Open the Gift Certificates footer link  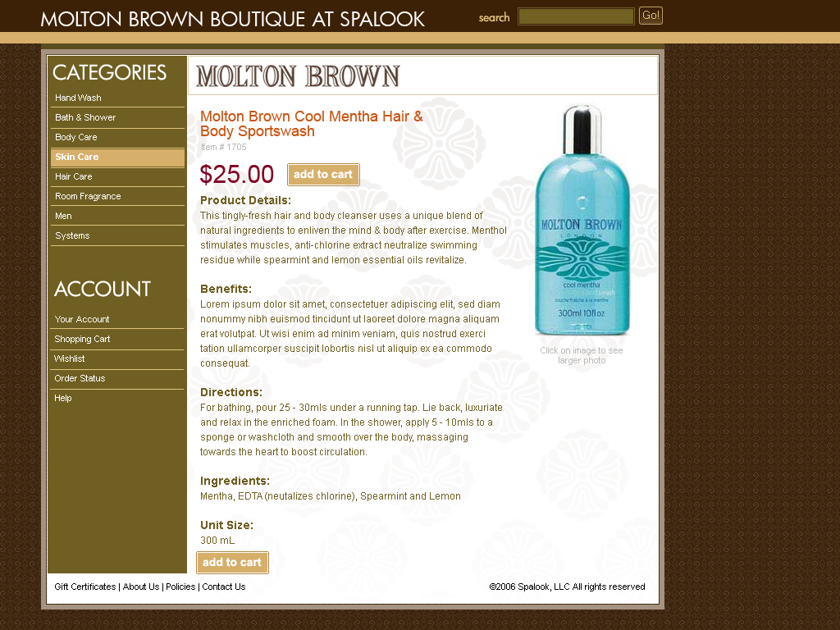85,587
